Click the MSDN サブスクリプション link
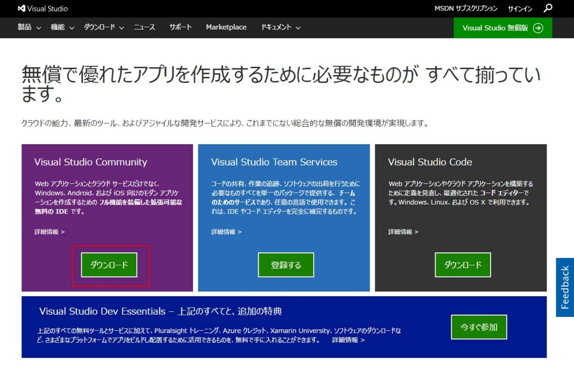574x392 pixels. point(466,8)
